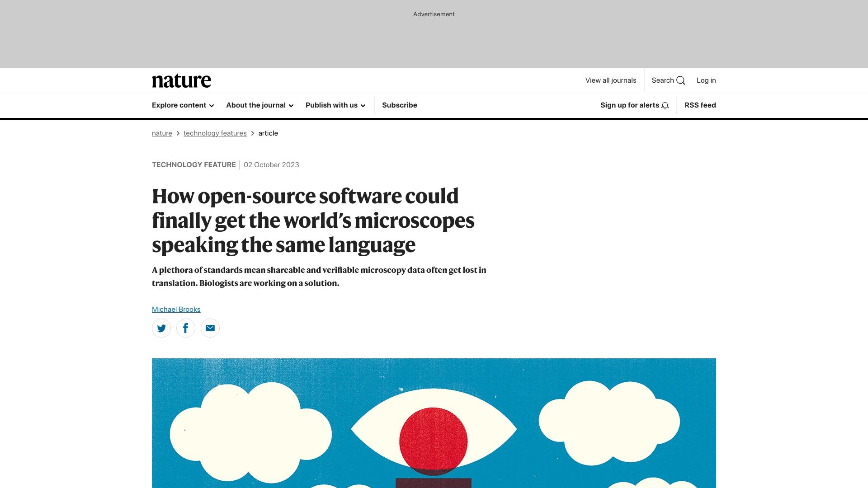This screenshot has height=488, width=868.
Task: Expand Publish with us menu
Action: coord(335,105)
